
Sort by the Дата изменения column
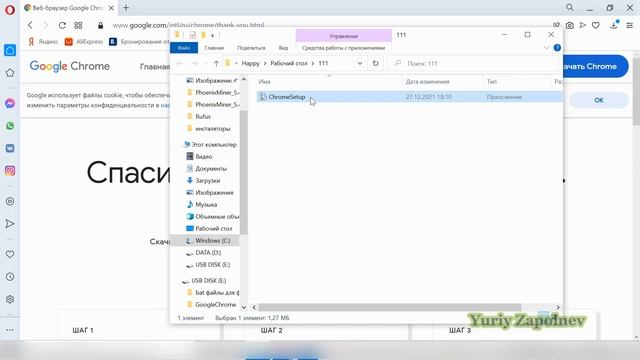pos(427,82)
